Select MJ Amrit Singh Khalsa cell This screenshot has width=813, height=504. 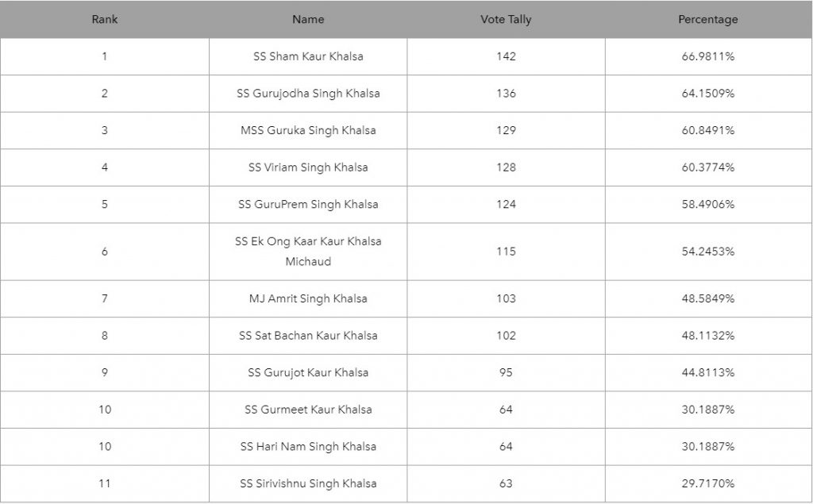tap(308, 298)
